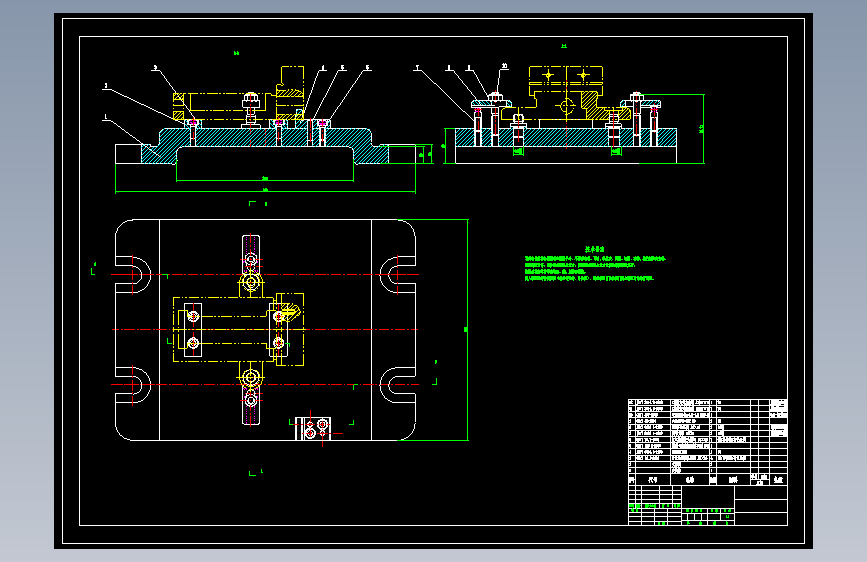The width and height of the screenshot is (867, 562).
Task: Select the longest green horizontal dimension line
Action: coord(265,192)
